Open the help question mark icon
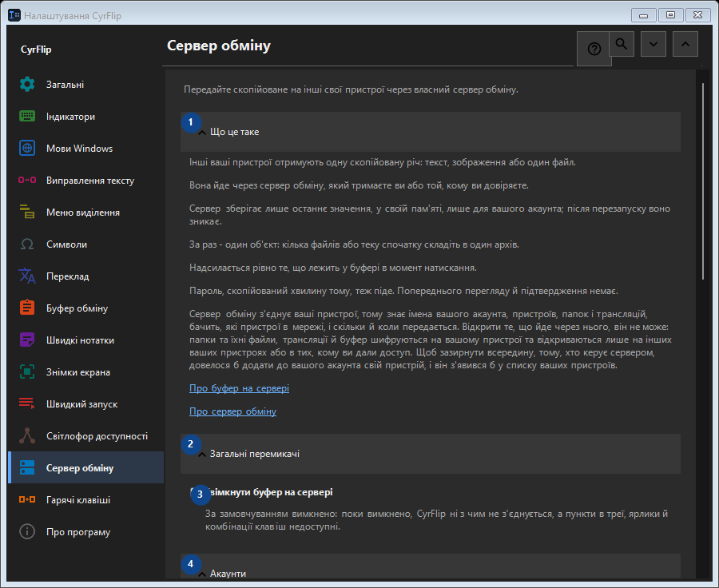 click(x=594, y=49)
